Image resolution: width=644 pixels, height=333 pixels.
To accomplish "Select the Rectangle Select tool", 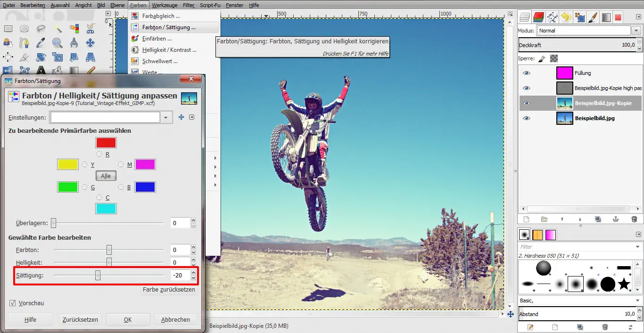I will (8, 28).
